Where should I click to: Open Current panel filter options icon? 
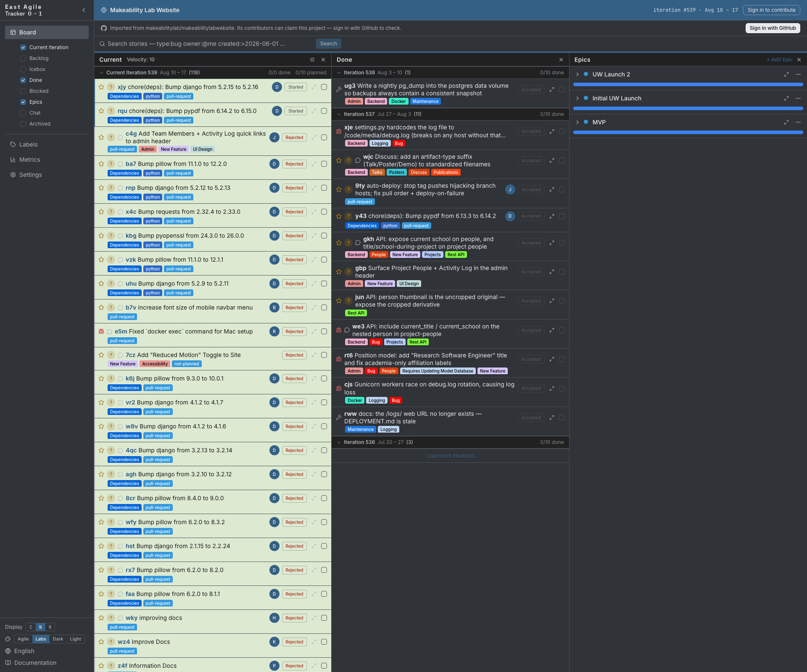pyautogui.click(x=312, y=60)
